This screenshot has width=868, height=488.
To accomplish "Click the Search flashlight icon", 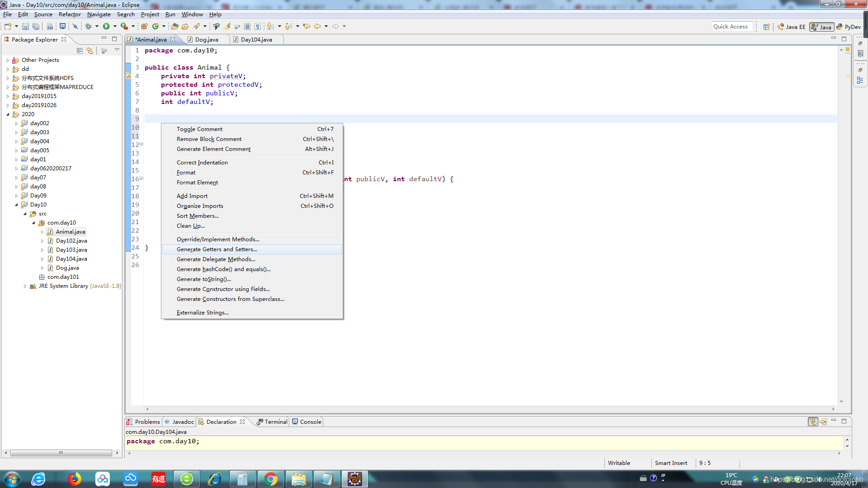I will pyautogui.click(x=196, y=26).
